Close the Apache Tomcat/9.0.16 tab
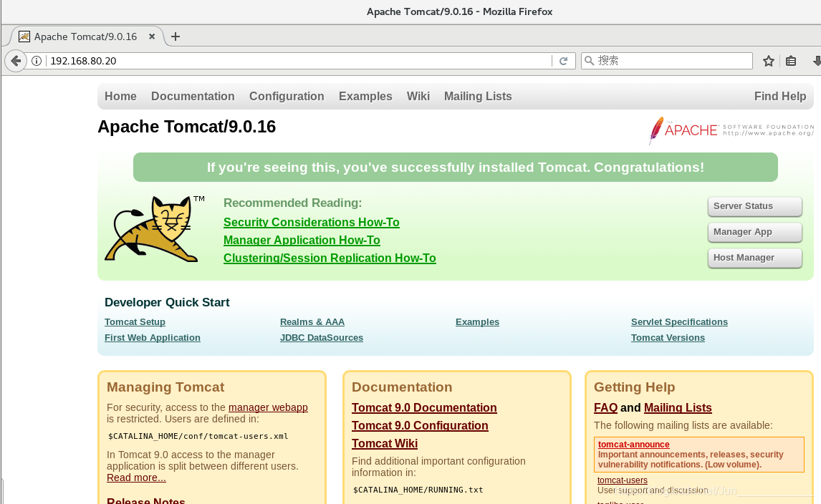 [152, 37]
